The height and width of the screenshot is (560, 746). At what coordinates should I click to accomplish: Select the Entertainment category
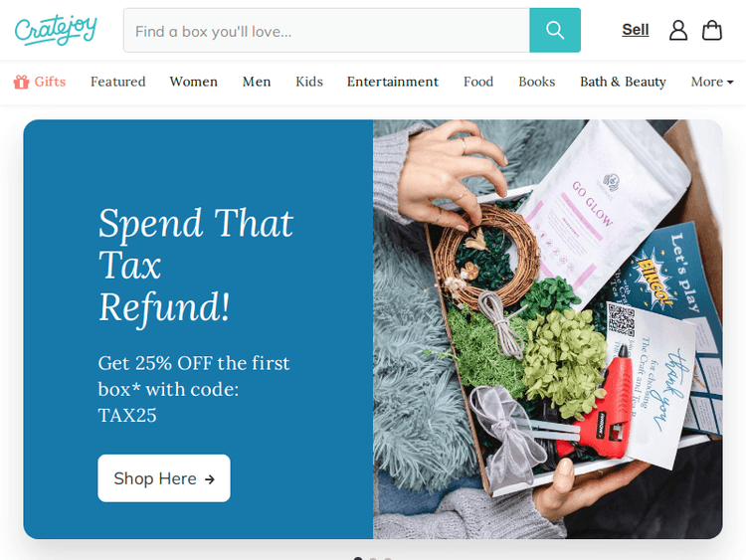click(x=393, y=82)
